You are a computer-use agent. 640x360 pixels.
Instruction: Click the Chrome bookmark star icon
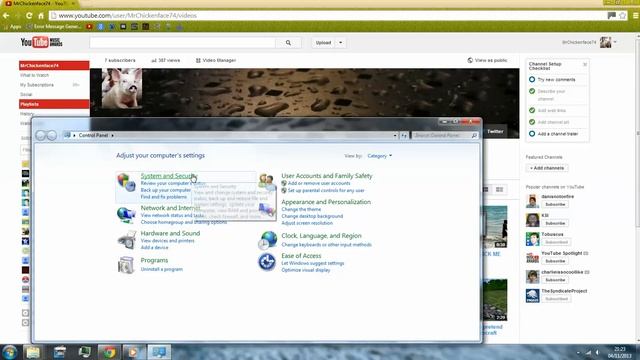click(x=622, y=16)
